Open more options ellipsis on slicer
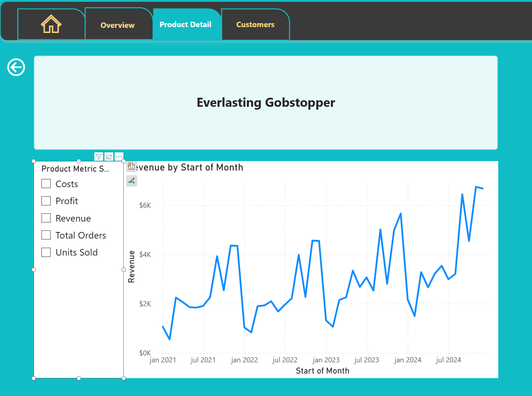Viewport: 532px width, 396px height. pyautogui.click(x=119, y=157)
